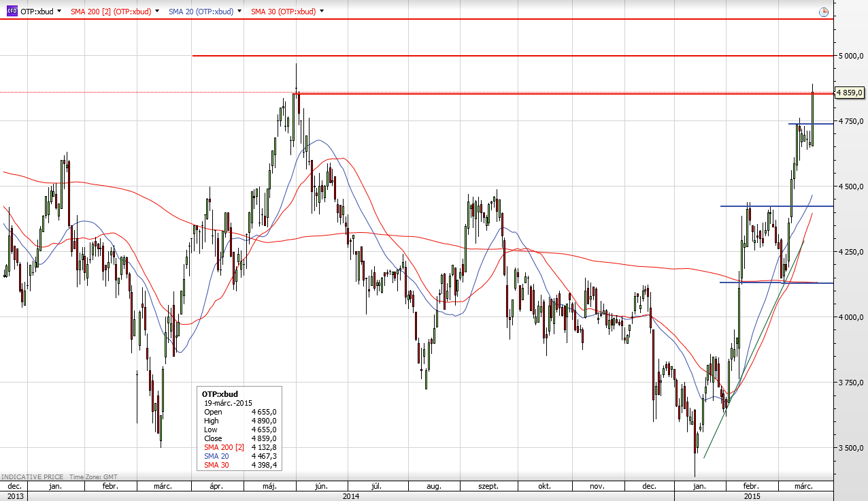Click the 'Open' row label in tooltip
The height and width of the screenshot is (501, 868).
(213, 412)
